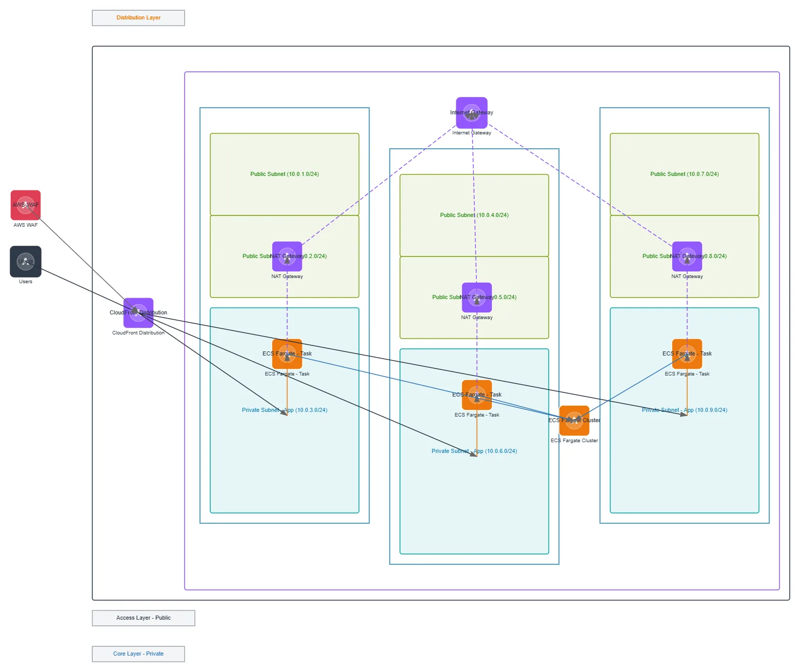Click the Internet Gateway caption below icon

472,133
